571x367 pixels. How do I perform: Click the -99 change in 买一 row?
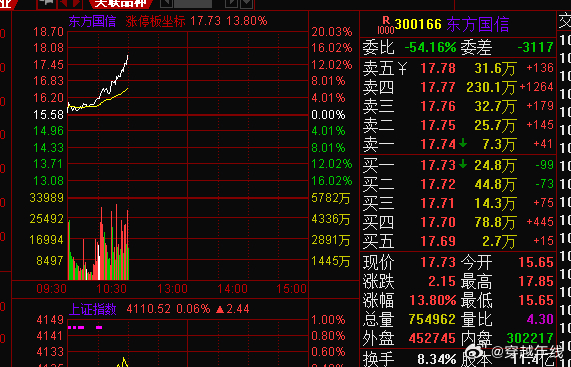point(544,165)
